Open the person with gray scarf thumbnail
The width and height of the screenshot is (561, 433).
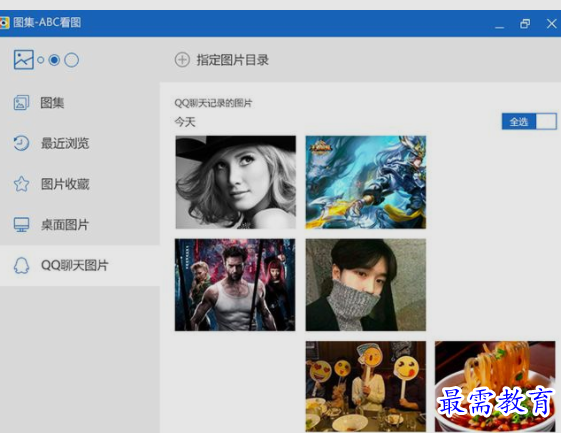click(366, 285)
